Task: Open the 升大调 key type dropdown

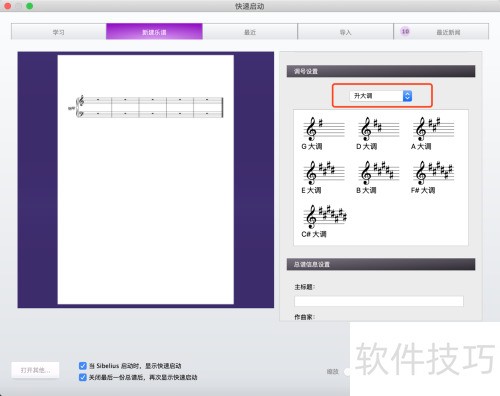Action: click(x=381, y=96)
